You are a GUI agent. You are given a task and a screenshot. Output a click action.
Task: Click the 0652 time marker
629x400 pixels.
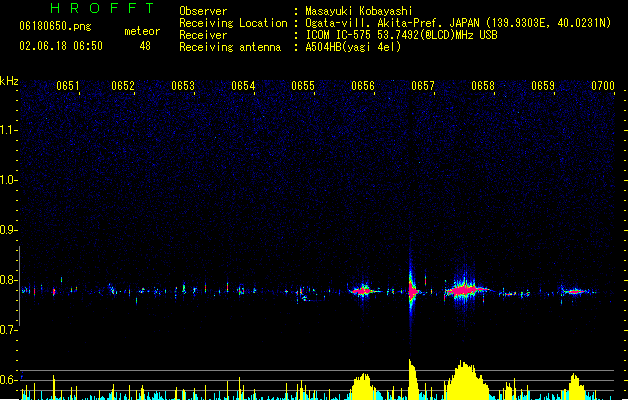[x=123, y=86]
